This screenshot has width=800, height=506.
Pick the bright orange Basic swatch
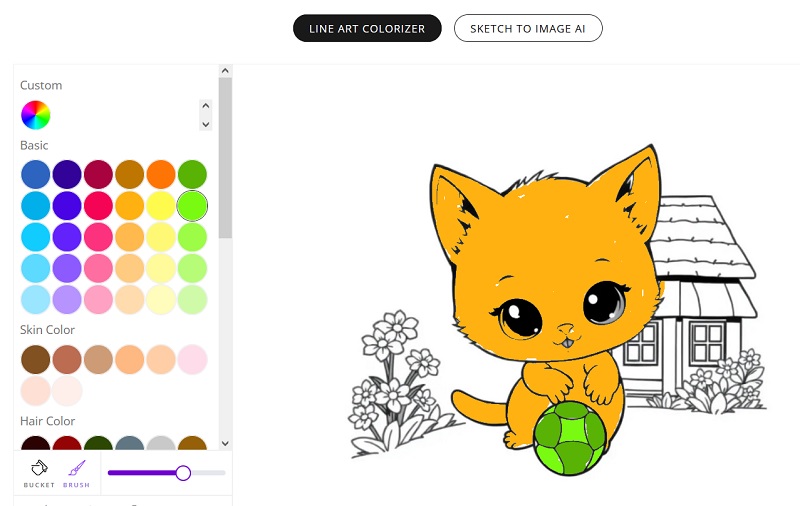pyautogui.click(x=161, y=174)
